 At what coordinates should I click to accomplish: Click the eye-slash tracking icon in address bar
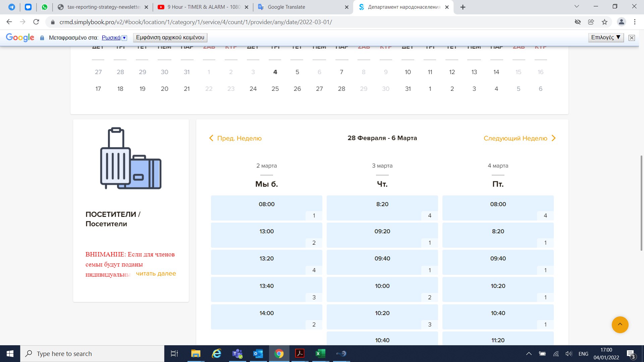click(x=578, y=22)
